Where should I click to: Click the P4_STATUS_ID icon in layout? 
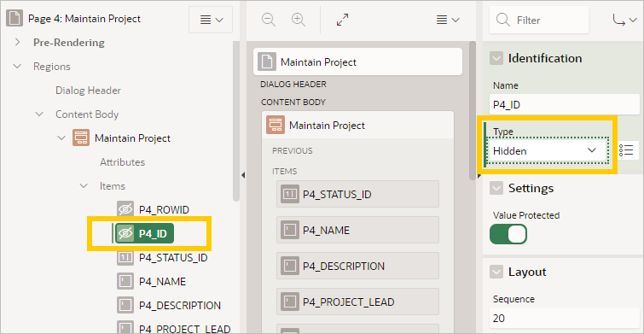point(289,194)
